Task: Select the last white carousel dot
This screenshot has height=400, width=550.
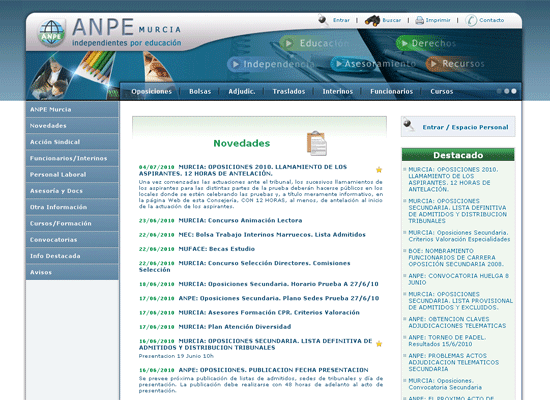Action: coord(514,91)
